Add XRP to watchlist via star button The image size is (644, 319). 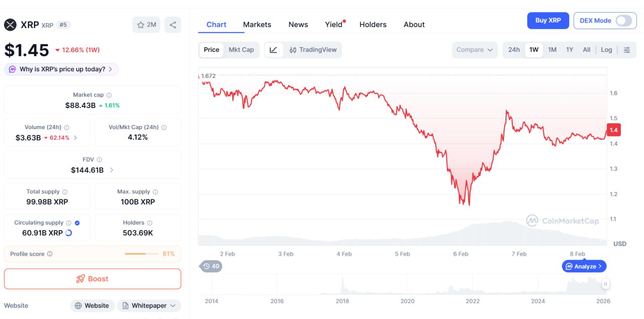click(x=146, y=25)
